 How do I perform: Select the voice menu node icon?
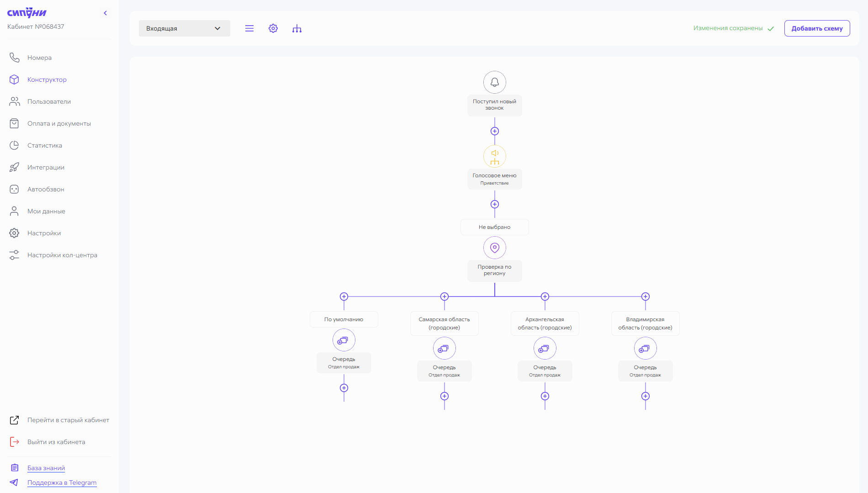494,156
